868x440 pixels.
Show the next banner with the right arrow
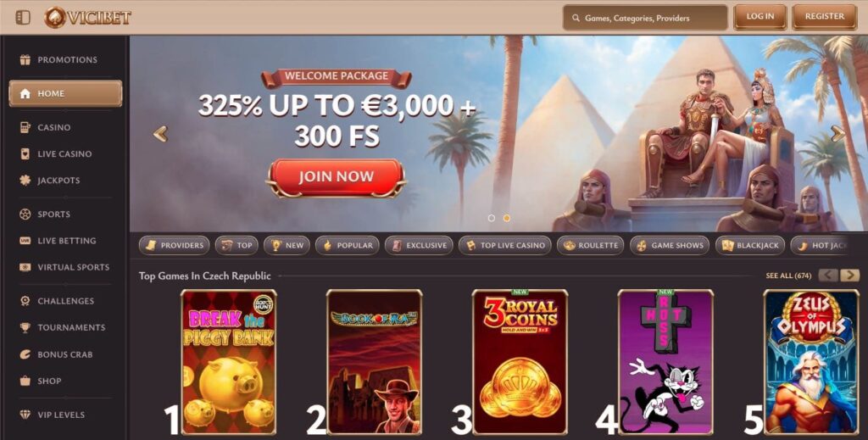click(838, 133)
